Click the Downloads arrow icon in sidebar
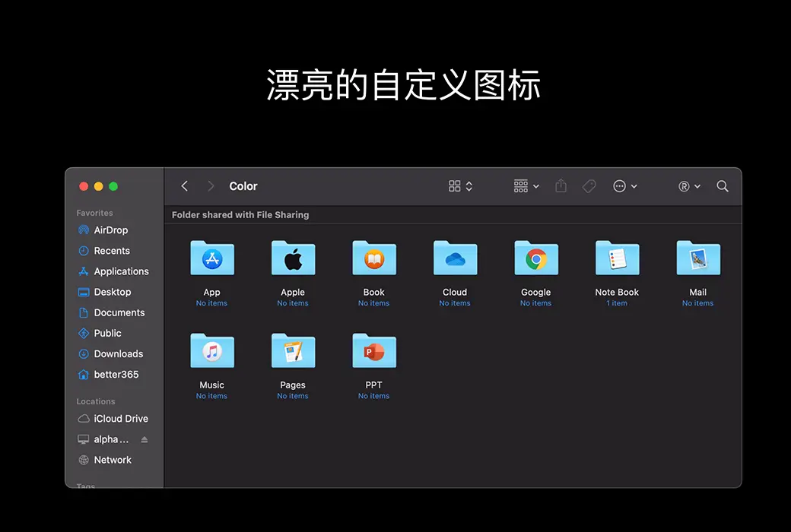This screenshot has width=791, height=532. [x=84, y=354]
